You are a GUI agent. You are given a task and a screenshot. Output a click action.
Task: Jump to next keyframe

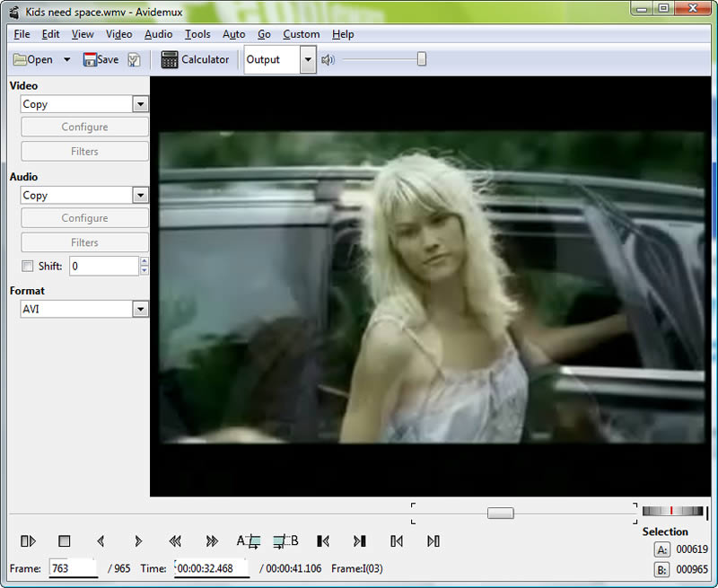[x=212, y=541]
